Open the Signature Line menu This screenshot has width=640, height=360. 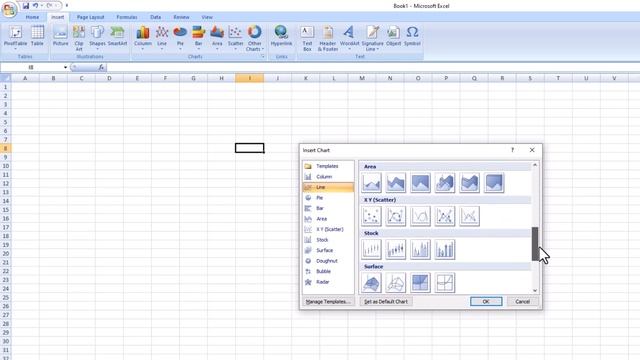(x=372, y=38)
